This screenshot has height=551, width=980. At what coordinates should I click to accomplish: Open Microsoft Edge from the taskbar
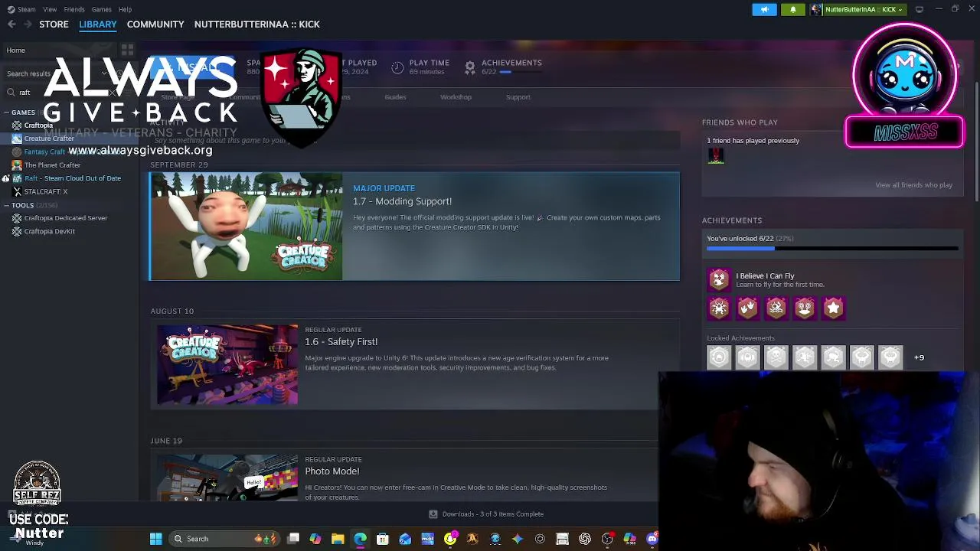(360, 539)
